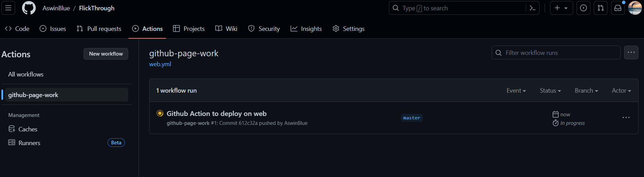
Task: Click the run's commit 612c32a description text
Action: pos(237,123)
